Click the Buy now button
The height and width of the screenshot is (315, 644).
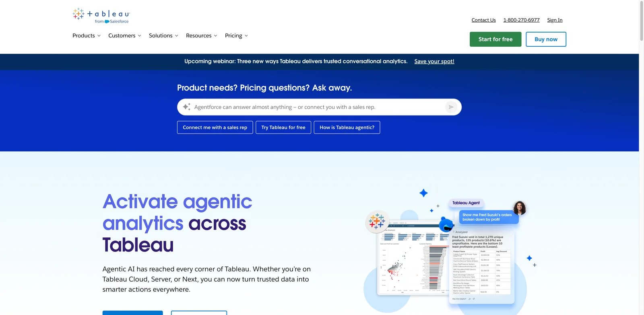[x=546, y=39]
